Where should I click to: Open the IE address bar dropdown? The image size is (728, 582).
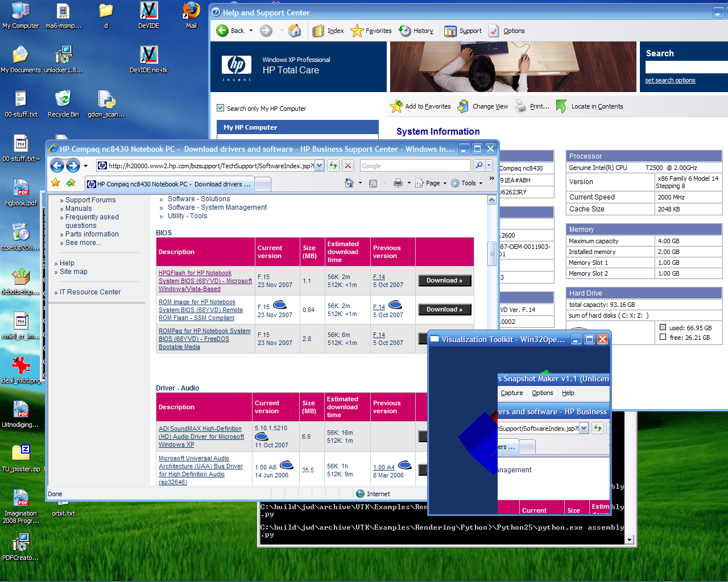click(320, 165)
